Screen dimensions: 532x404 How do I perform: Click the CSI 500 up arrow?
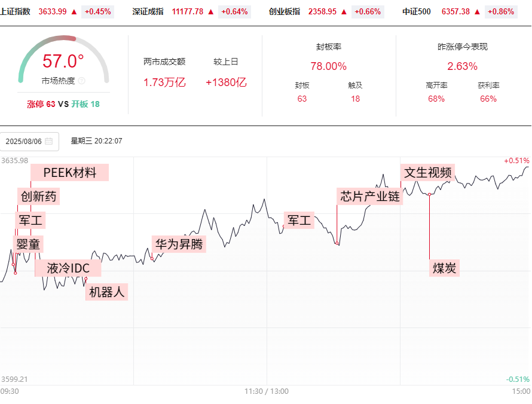pos(478,12)
